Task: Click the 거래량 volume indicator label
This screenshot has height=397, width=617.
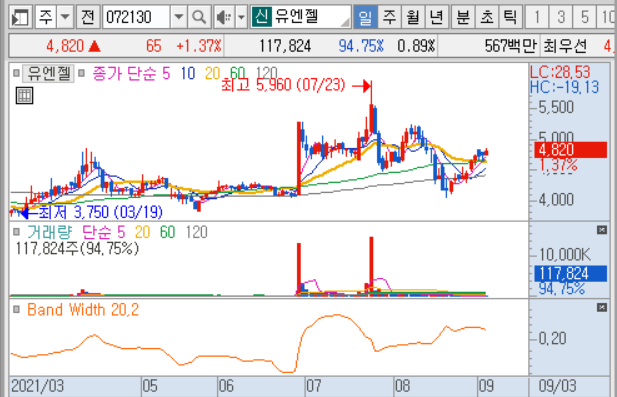Action: click(50, 232)
